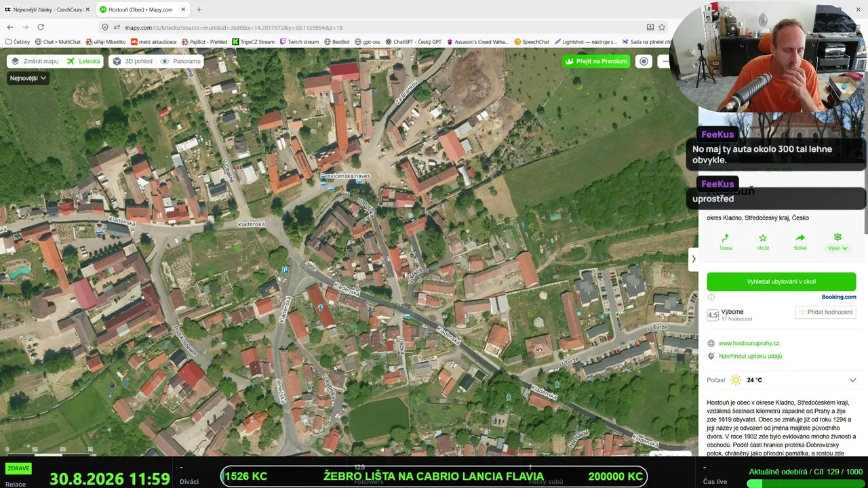Open the Chat • MultiChat bookmark
This screenshot has height=488, width=868.
tap(58, 42)
